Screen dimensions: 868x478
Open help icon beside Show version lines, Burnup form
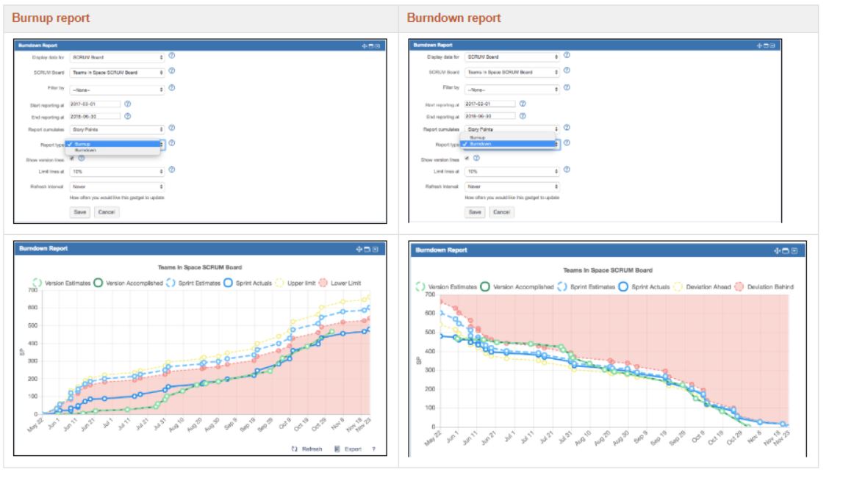point(82,158)
